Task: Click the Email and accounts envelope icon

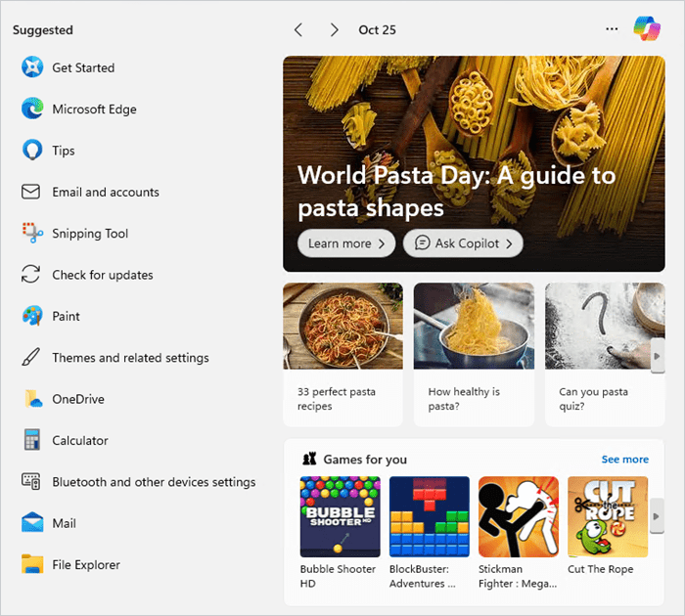Action: [30, 192]
